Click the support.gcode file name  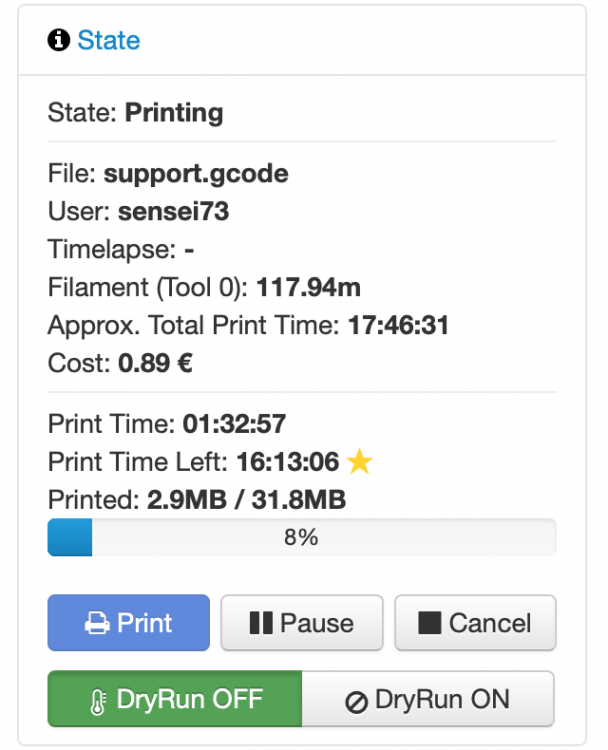point(196,174)
